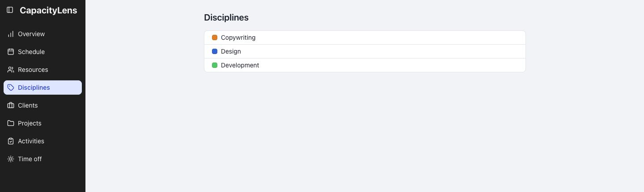Click the Projects folder icon

[x=11, y=123]
